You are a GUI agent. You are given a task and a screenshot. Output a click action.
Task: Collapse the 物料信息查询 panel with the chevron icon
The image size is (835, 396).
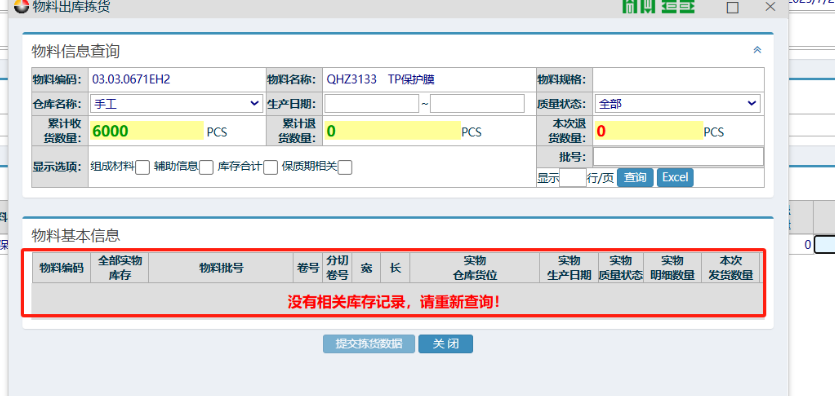757,50
